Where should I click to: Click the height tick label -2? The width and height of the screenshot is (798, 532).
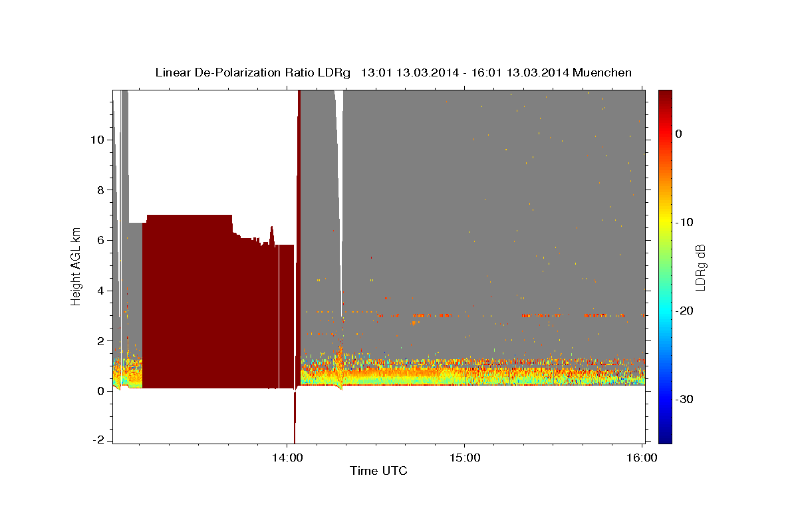[x=98, y=441]
